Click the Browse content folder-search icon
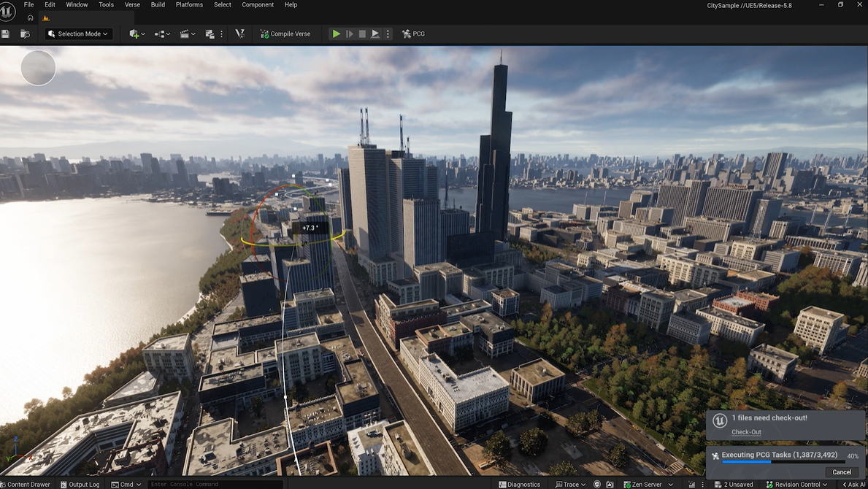The image size is (868, 489). pyautogui.click(x=25, y=34)
